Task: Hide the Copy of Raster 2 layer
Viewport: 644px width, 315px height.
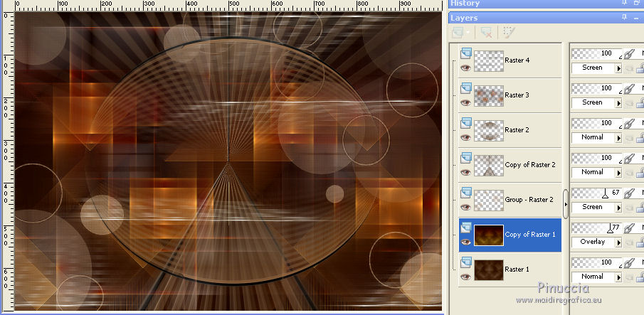Action: 466,173
